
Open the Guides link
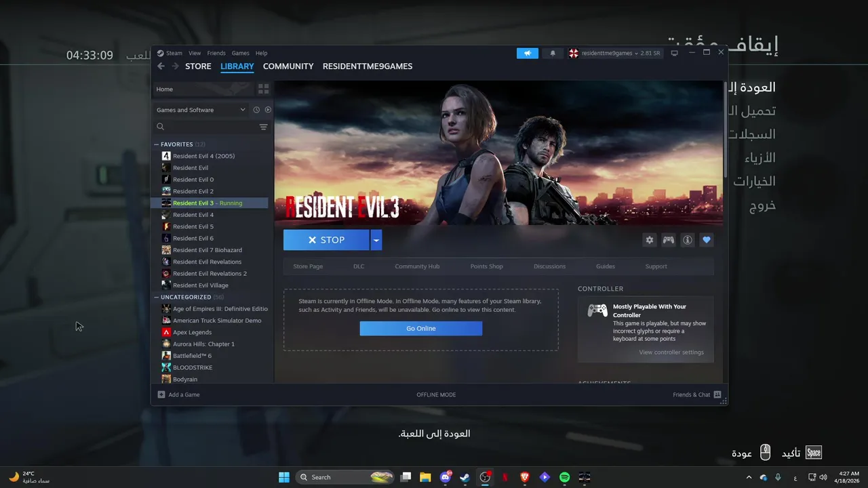pos(606,266)
